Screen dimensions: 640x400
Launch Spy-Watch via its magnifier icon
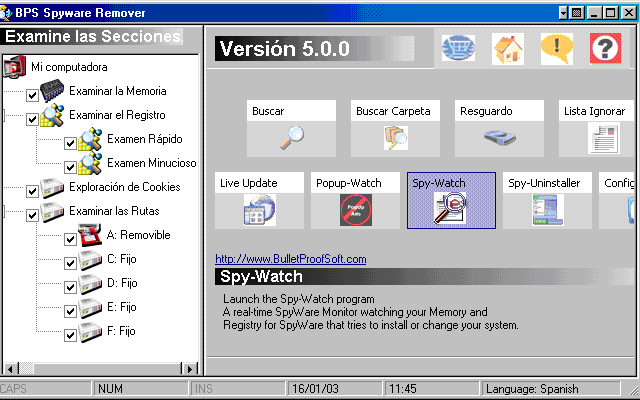[x=450, y=209]
